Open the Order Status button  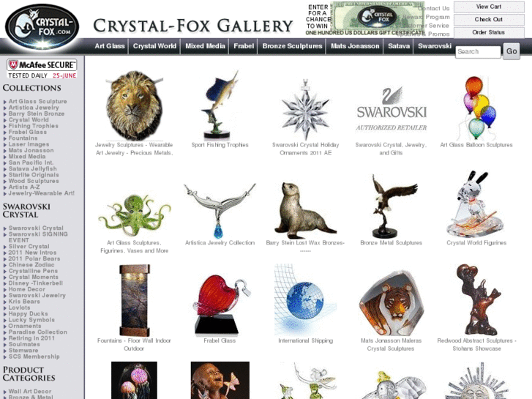[x=489, y=33]
